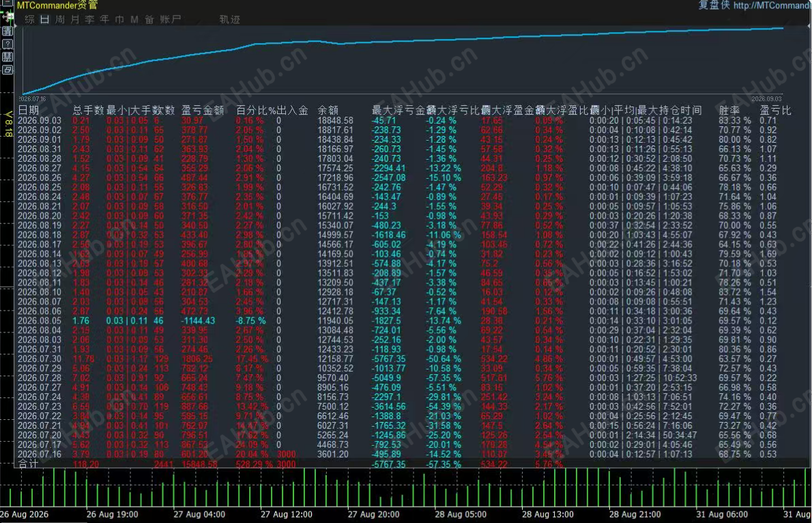Click the restore-window icon in the left sidebar

coord(8,70)
